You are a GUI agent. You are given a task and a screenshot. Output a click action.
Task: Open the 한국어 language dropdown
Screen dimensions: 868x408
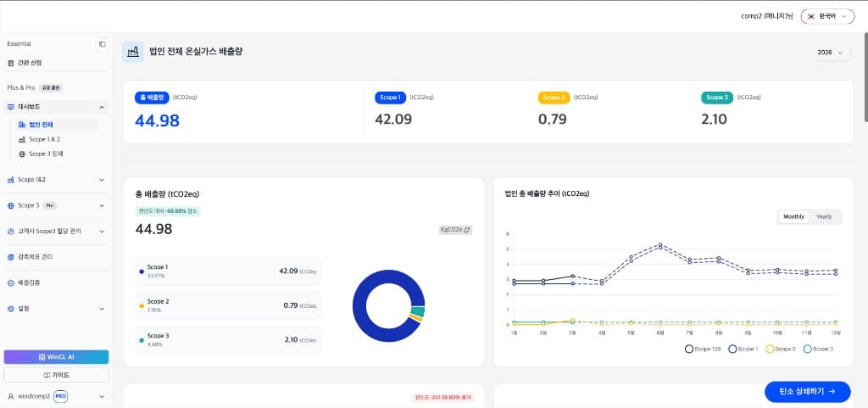coord(827,17)
